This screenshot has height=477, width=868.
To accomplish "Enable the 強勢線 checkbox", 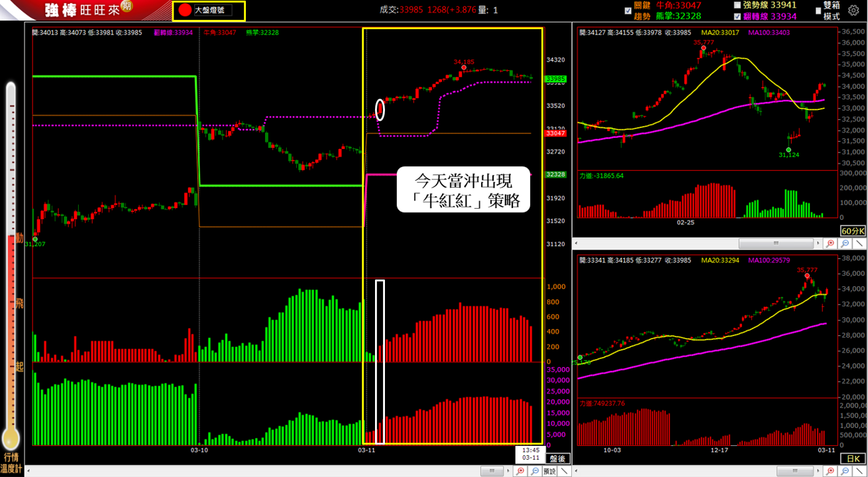I will pyautogui.click(x=737, y=5).
